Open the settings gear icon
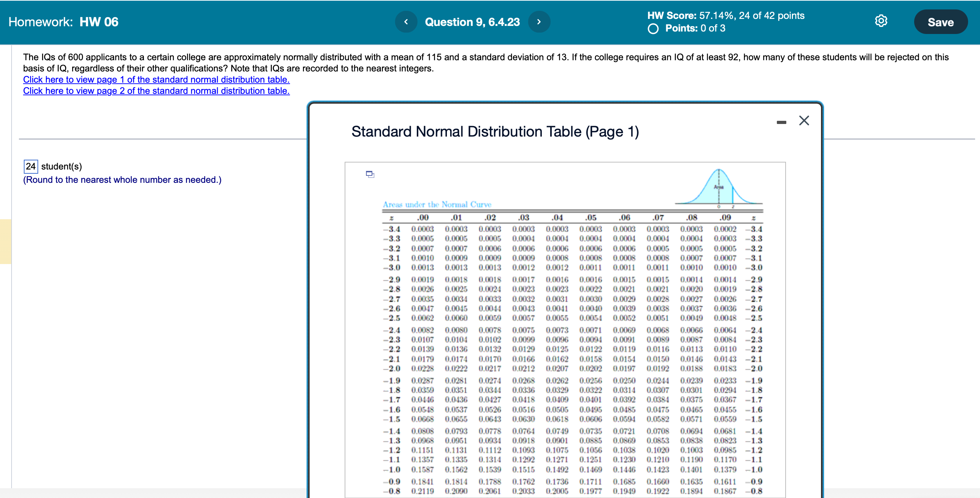Image resolution: width=980 pixels, height=498 pixels. (881, 21)
